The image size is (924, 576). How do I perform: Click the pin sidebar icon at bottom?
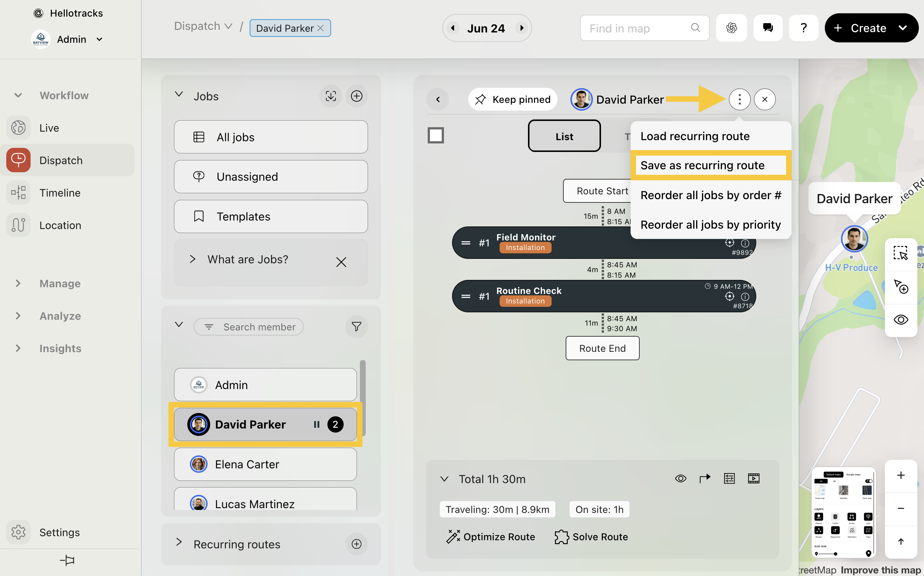67,560
